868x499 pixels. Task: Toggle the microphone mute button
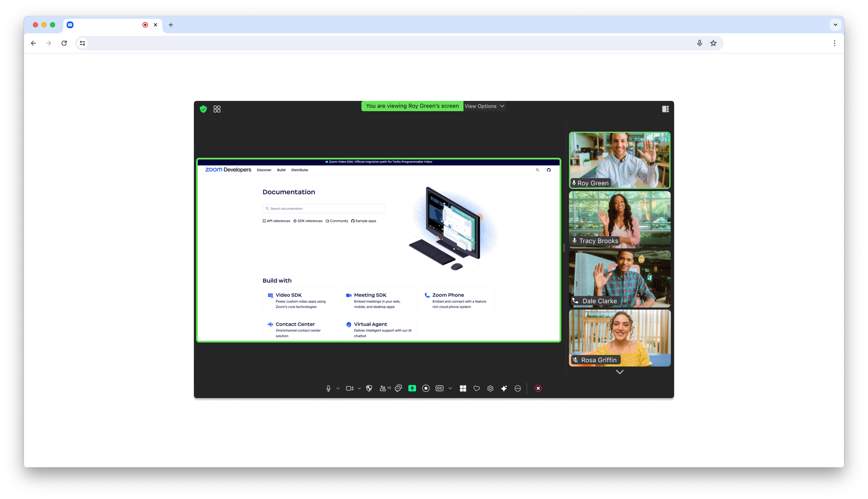328,388
